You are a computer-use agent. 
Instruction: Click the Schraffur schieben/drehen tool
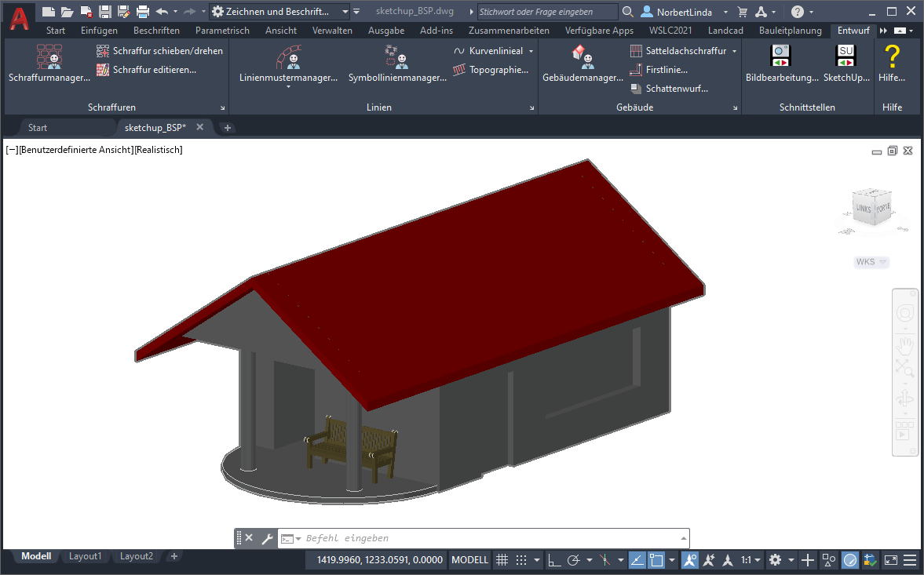(159, 50)
